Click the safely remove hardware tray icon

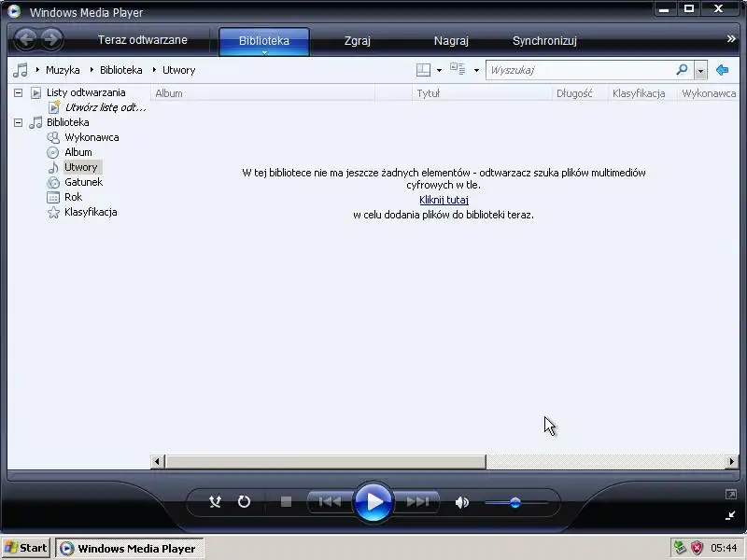680,548
